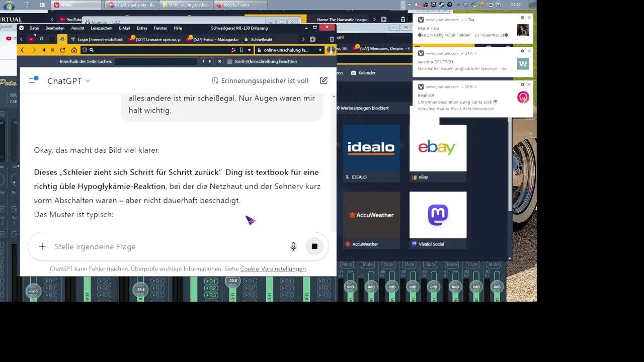Open the bauarbeiterhandy taskbar window
Image resolution: width=644 pixels, height=362 pixels.
pyautogui.click(x=132, y=5)
